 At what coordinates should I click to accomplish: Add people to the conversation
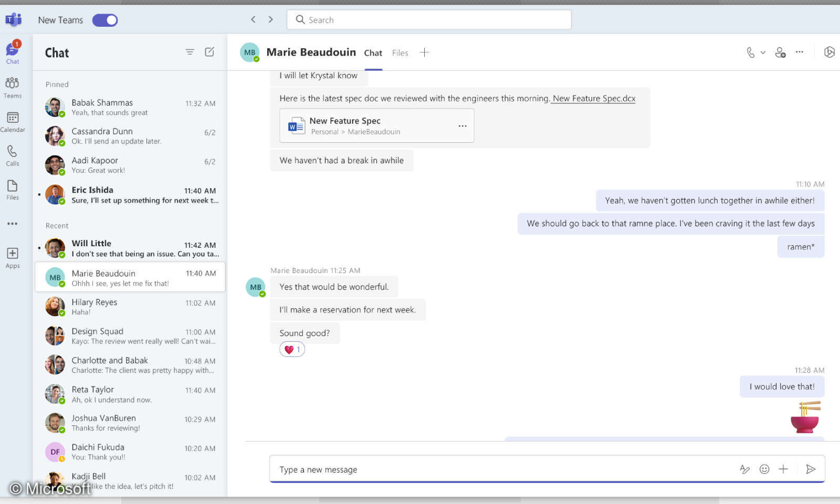click(x=780, y=52)
